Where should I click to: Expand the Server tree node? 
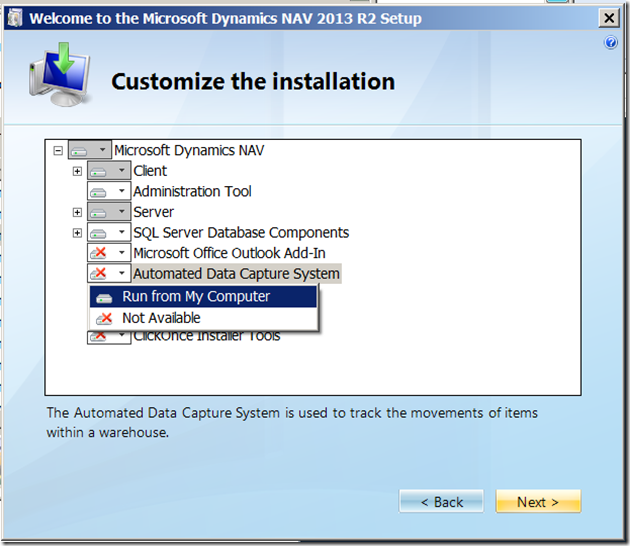click(x=77, y=212)
